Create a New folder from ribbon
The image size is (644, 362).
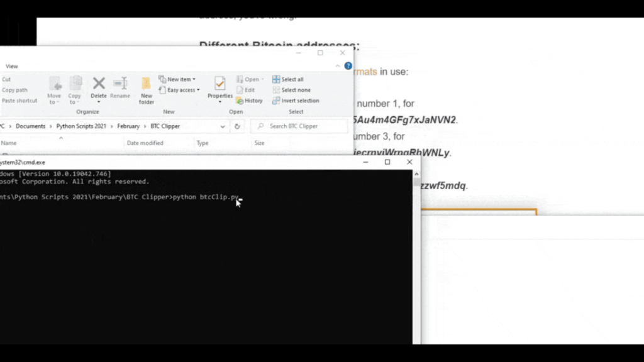pos(146,90)
